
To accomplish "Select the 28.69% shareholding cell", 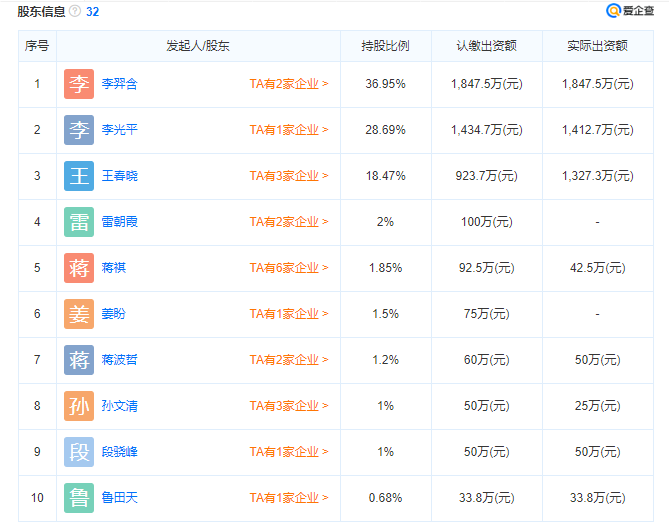I will tap(385, 130).
